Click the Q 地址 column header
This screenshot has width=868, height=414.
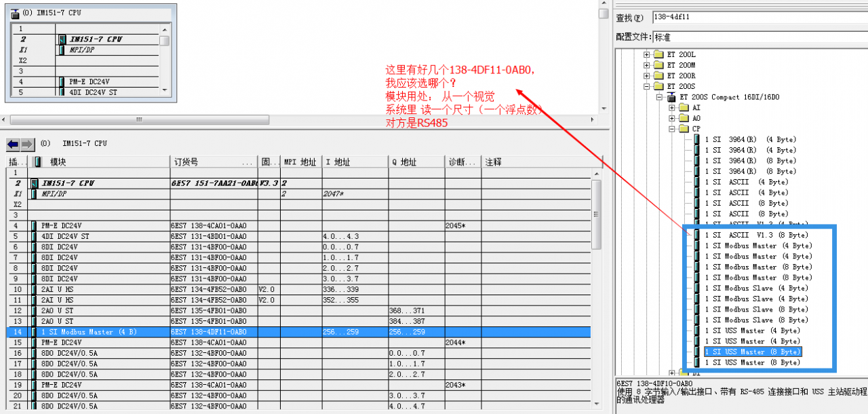point(416,162)
